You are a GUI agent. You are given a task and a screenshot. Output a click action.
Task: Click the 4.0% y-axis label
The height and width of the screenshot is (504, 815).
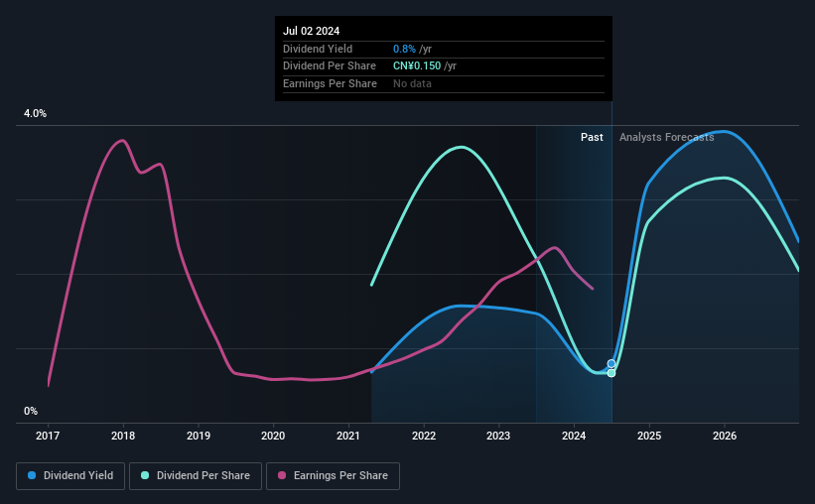coord(35,113)
